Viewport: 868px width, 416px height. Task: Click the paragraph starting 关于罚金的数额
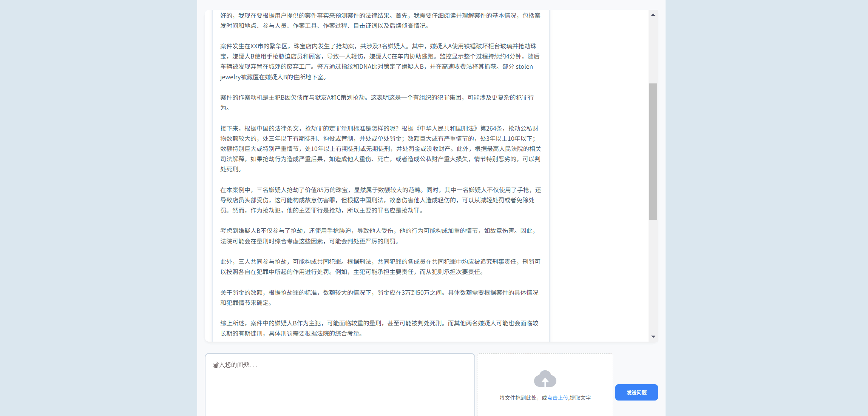point(380,298)
